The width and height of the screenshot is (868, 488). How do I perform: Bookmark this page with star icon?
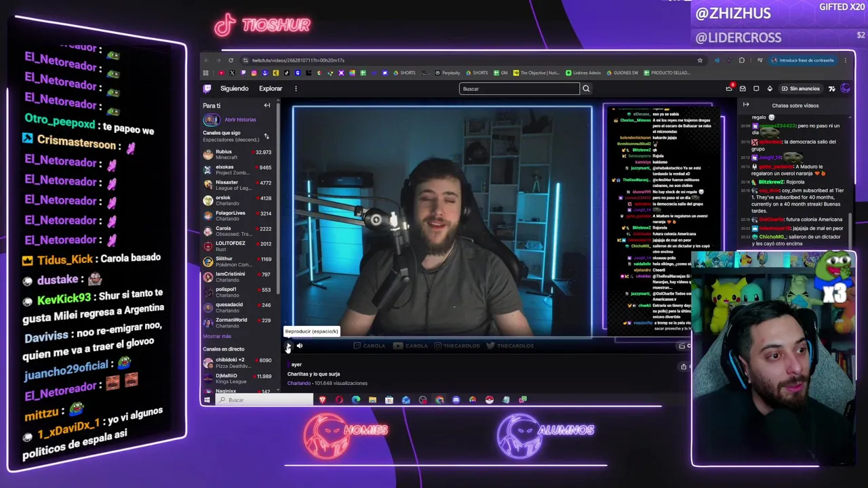[700, 60]
